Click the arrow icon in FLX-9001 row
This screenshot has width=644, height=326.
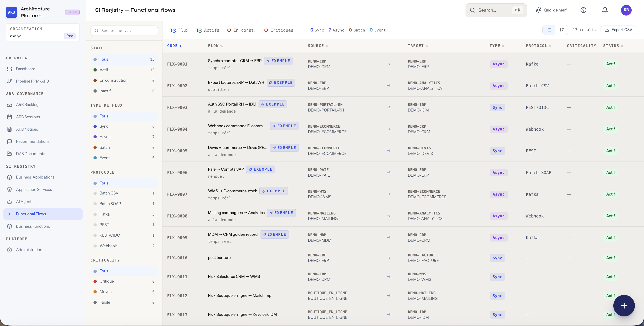(x=389, y=64)
